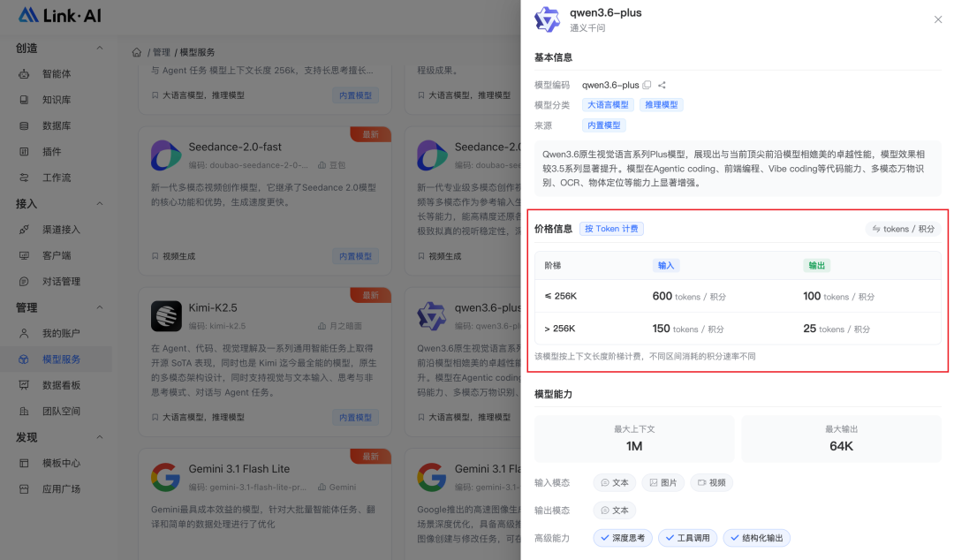Click the 25 tokens / 积分 output value
The width and height of the screenshot is (954, 560).
click(837, 329)
